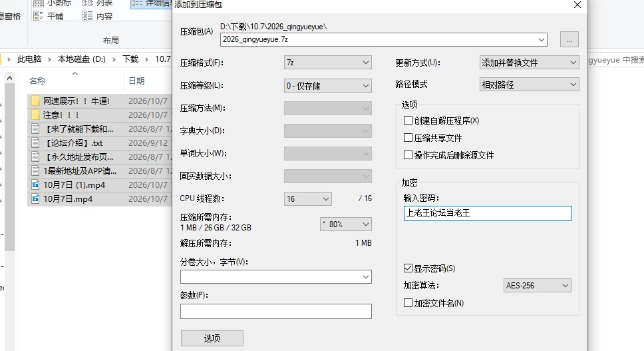Click 选项 button at dialog bottom
Viewport: 644px width, 351px height.
[212, 338]
